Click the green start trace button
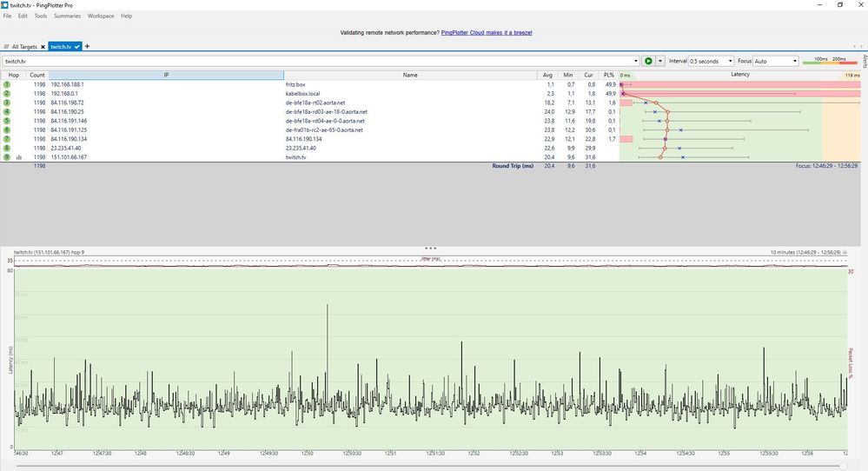 (x=648, y=62)
